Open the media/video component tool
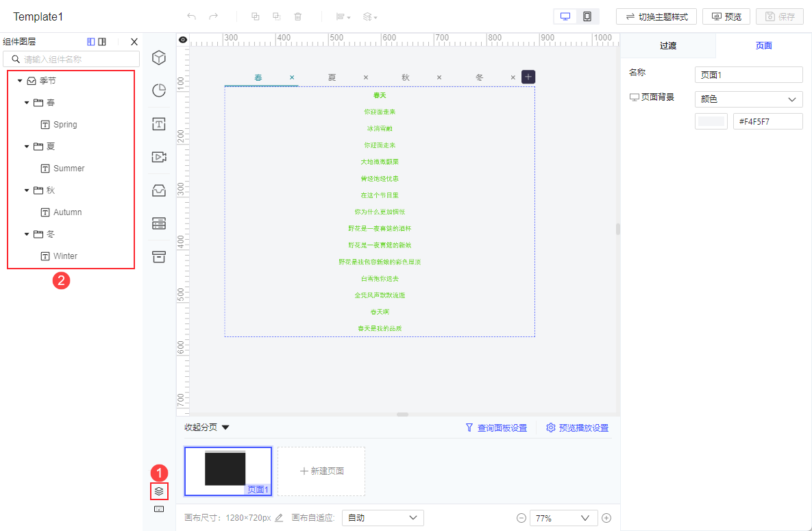This screenshot has width=812, height=531. pos(158,156)
